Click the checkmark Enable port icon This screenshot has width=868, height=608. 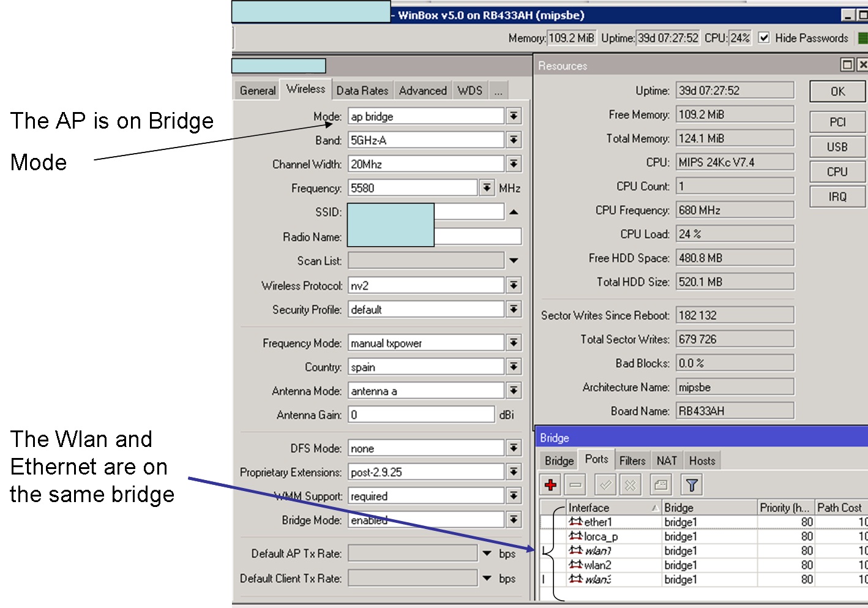point(605,485)
